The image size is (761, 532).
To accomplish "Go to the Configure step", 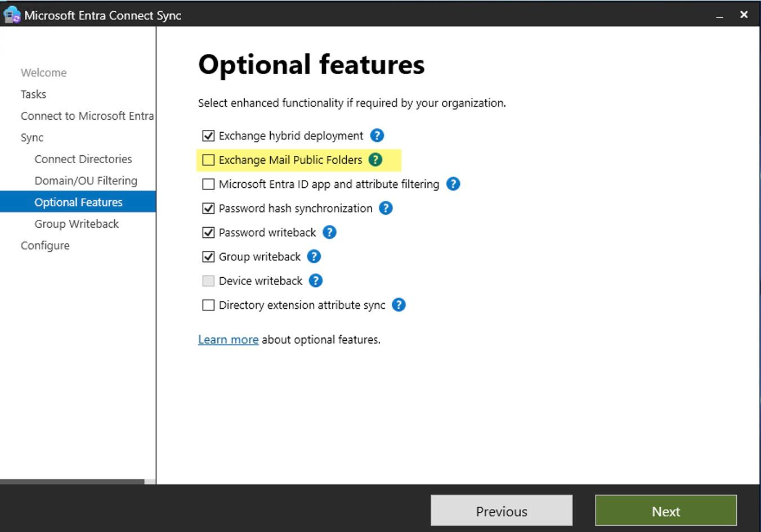I will pos(45,246).
